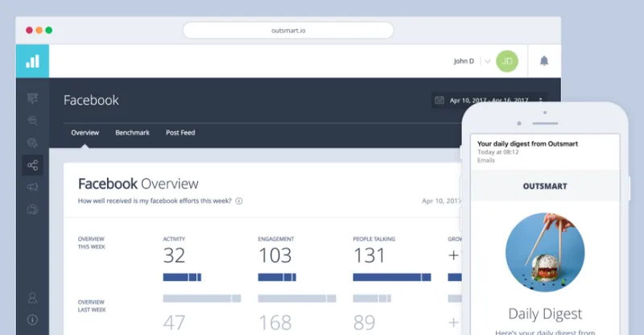Screen dimensions: 644x335
Task: Click the OVERVIEW LAST WEEK row label
Action: (x=92, y=306)
